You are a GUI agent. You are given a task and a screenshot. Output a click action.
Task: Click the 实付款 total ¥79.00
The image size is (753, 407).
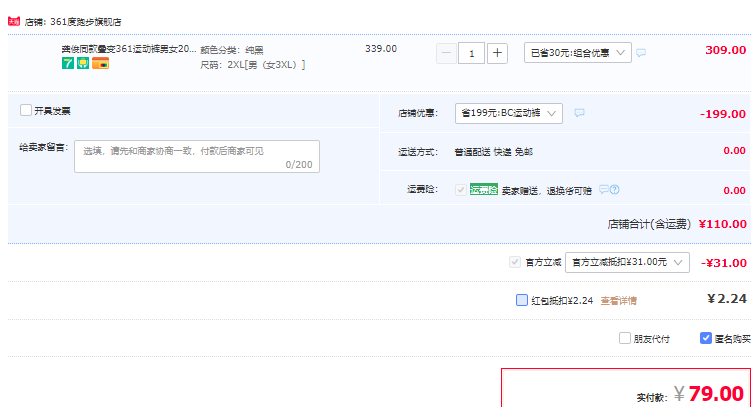click(709, 394)
